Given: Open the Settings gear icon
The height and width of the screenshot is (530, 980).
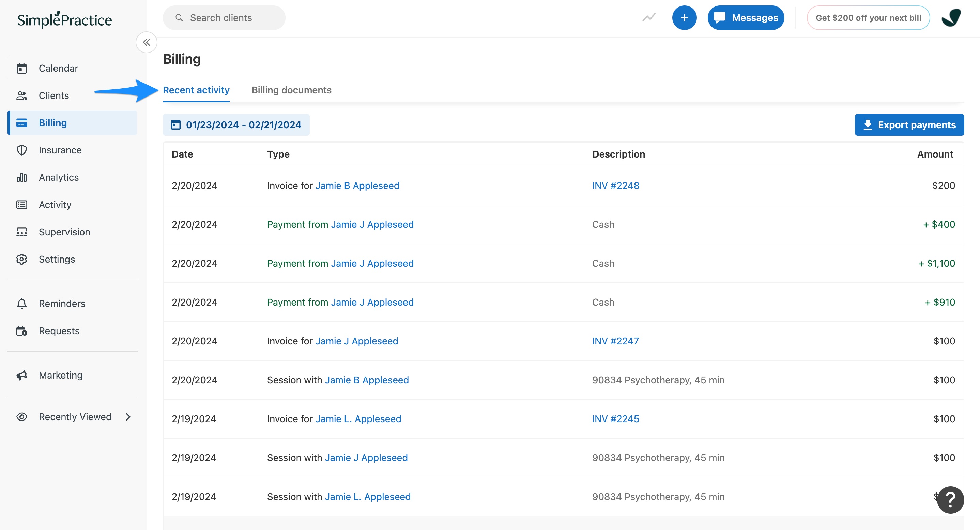Looking at the screenshot, I should [22, 259].
